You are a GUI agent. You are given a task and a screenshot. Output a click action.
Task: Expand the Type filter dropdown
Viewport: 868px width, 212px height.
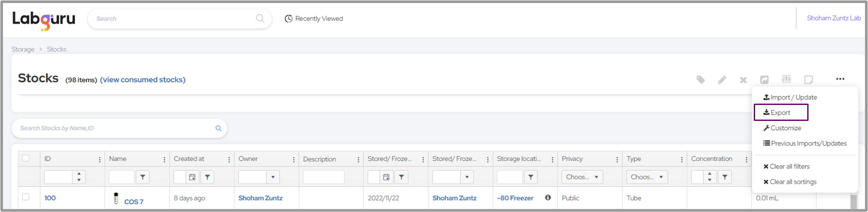pyautogui.click(x=647, y=177)
